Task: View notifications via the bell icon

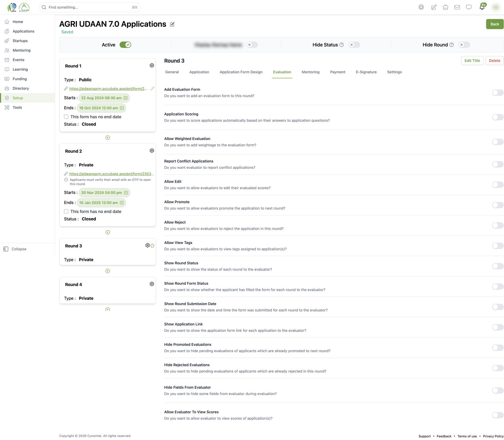Action: coord(482,7)
